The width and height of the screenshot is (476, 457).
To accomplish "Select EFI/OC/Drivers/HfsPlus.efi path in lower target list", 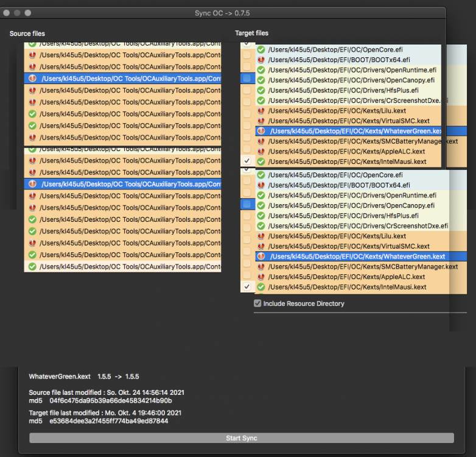I will (x=343, y=216).
